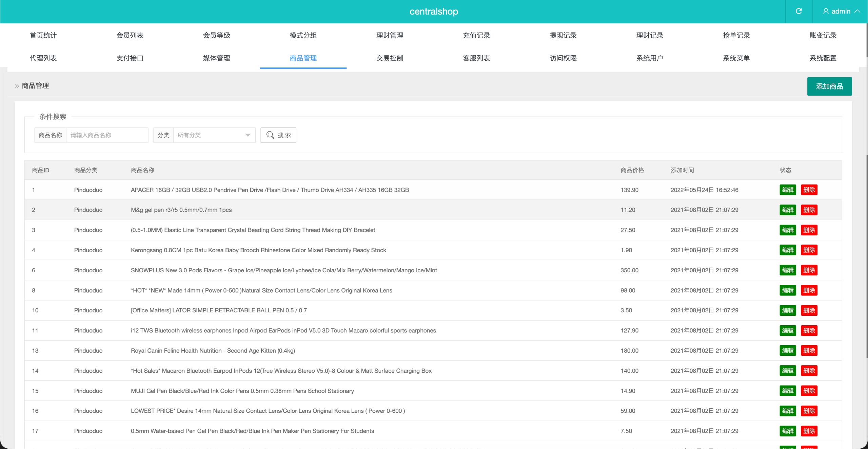Image resolution: width=868 pixels, height=449 pixels.
Task: Delete the M&g gel pen product
Action: pos(809,210)
